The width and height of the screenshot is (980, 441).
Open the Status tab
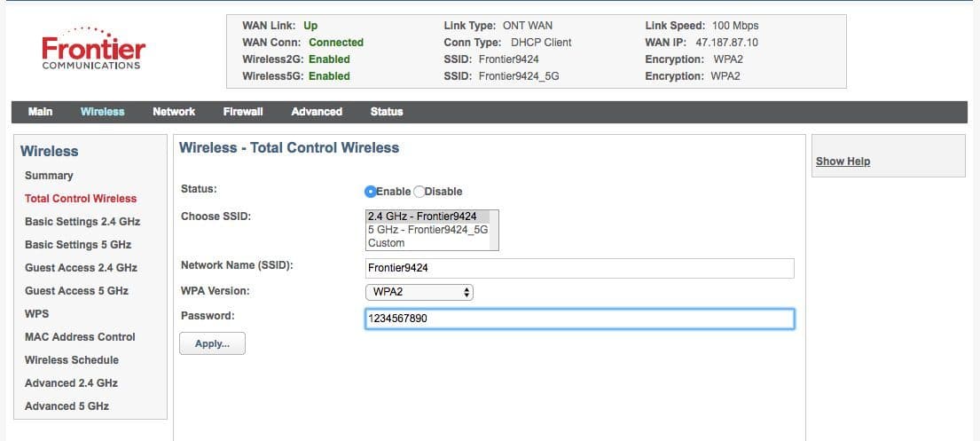click(387, 112)
